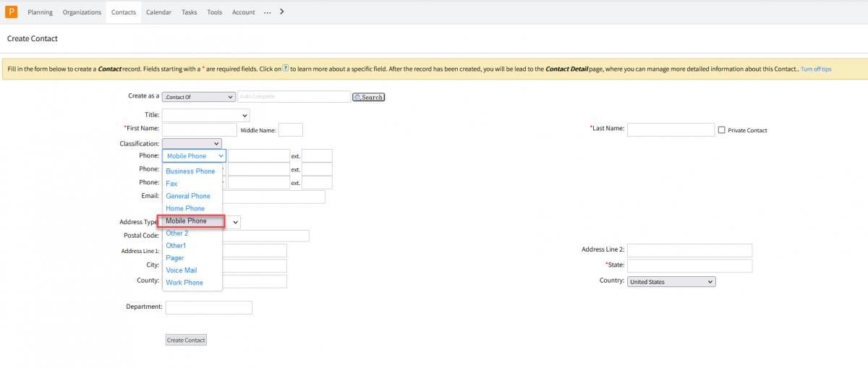Click the Search button
Screen dimensions: 868x368
tap(369, 97)
